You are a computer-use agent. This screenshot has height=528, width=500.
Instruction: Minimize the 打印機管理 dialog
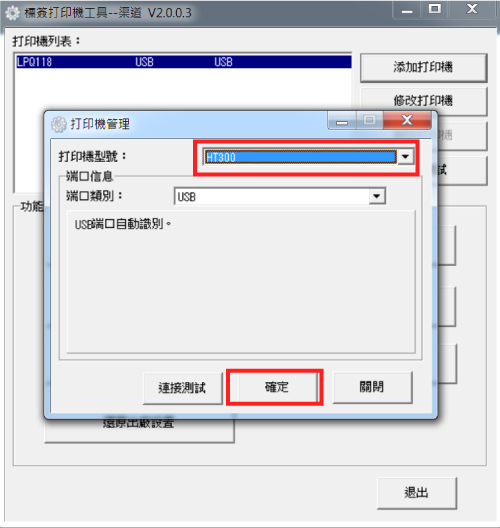(x=342, y=120)
